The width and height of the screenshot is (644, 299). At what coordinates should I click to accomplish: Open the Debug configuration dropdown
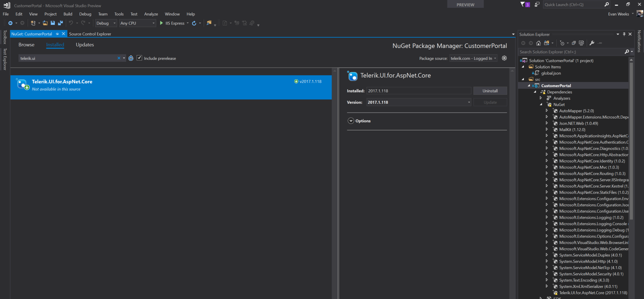[x=106, y=23]
